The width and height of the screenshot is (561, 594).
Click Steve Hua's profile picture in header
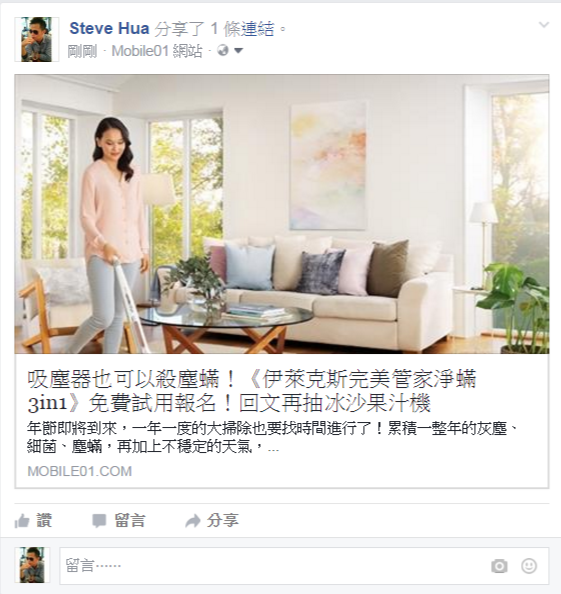click(37, 39)
